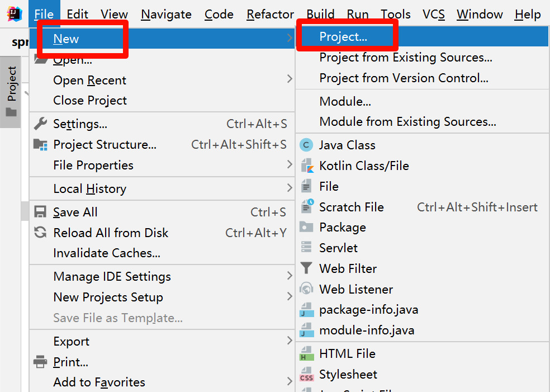Open the Refactor menu
This screenshot has height=392, width=550.
[270, 15]
